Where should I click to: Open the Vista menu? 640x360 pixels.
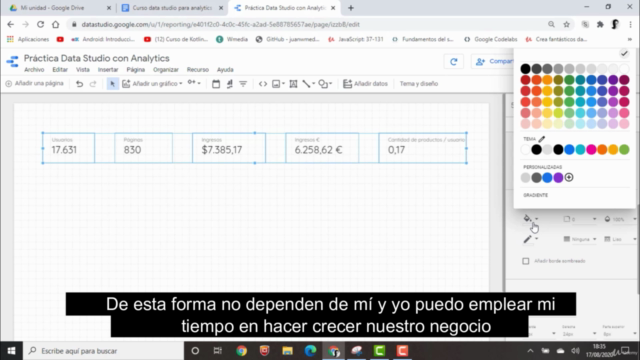83,70
